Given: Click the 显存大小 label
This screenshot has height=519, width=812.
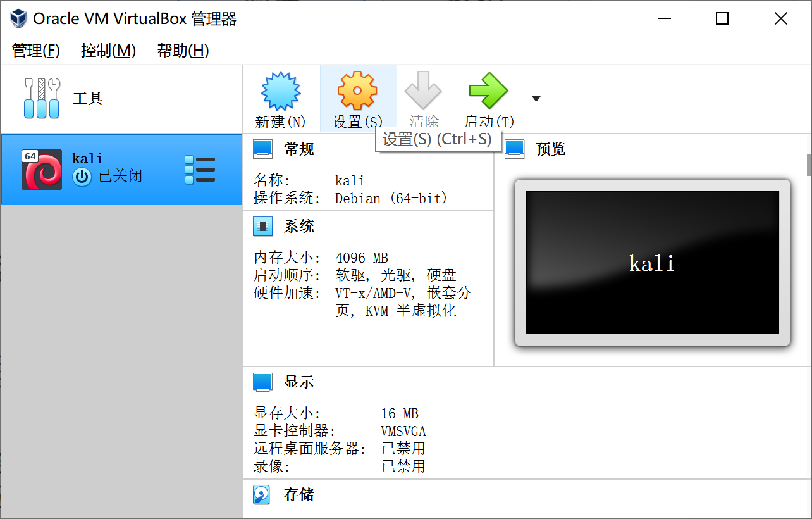Looking at the screenshot, I should 287,414.
